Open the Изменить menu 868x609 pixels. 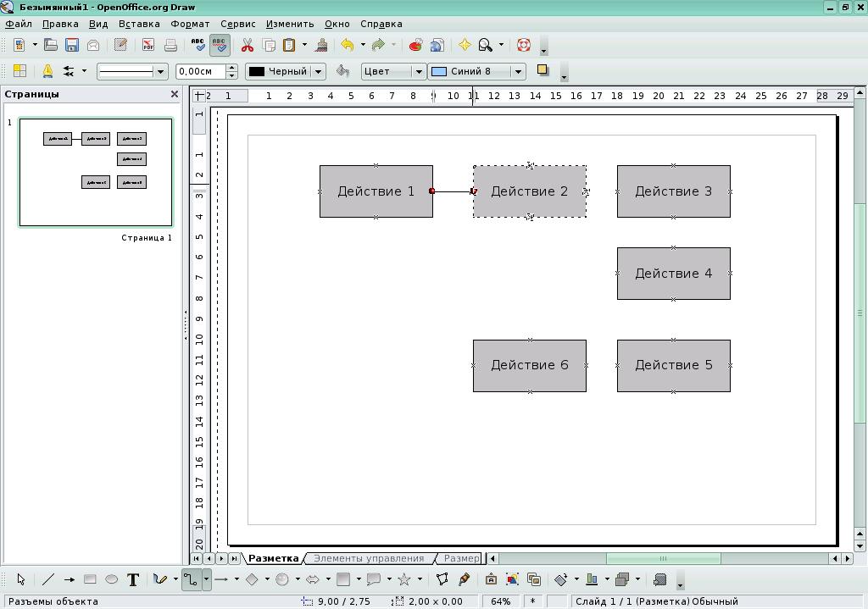(x=290, y=24)
